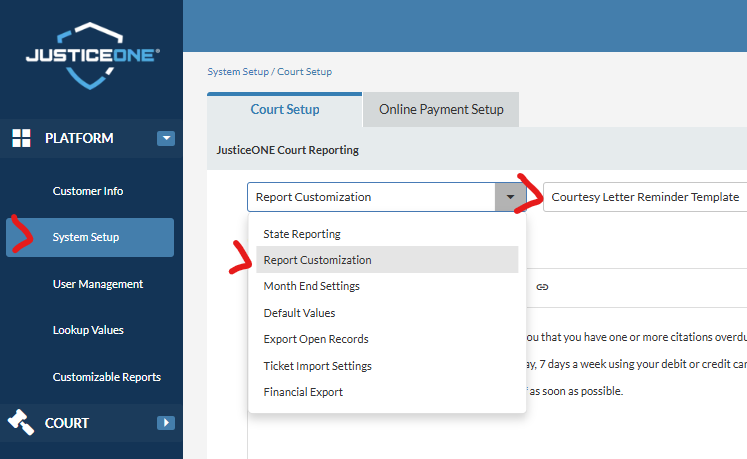Viewport: 747px width, 459px height.
Task: Toggle the Report Customization dropdown arrow
Action: (510, 197)
